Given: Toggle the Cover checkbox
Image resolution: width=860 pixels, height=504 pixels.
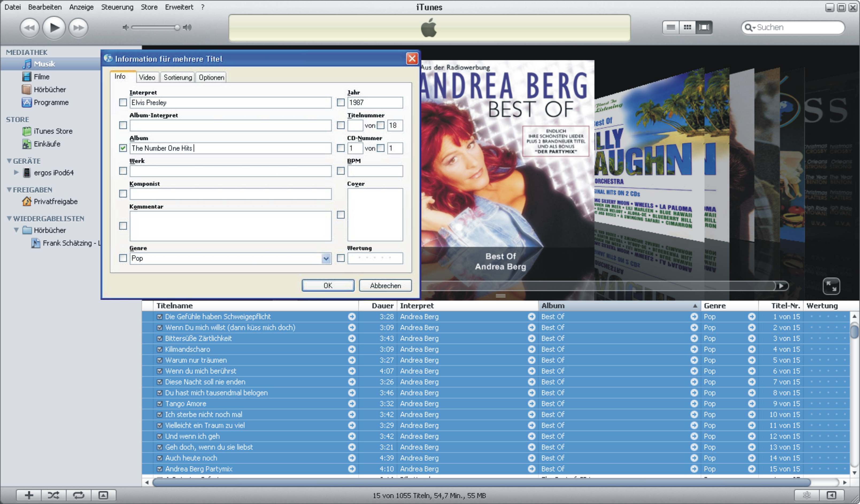Looking at the screenshot, I should (x=341, y=215).
